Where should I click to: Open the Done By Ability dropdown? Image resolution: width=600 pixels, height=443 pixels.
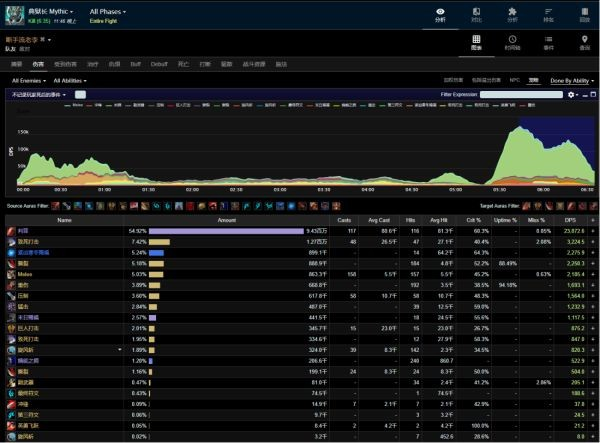[572, 81]
